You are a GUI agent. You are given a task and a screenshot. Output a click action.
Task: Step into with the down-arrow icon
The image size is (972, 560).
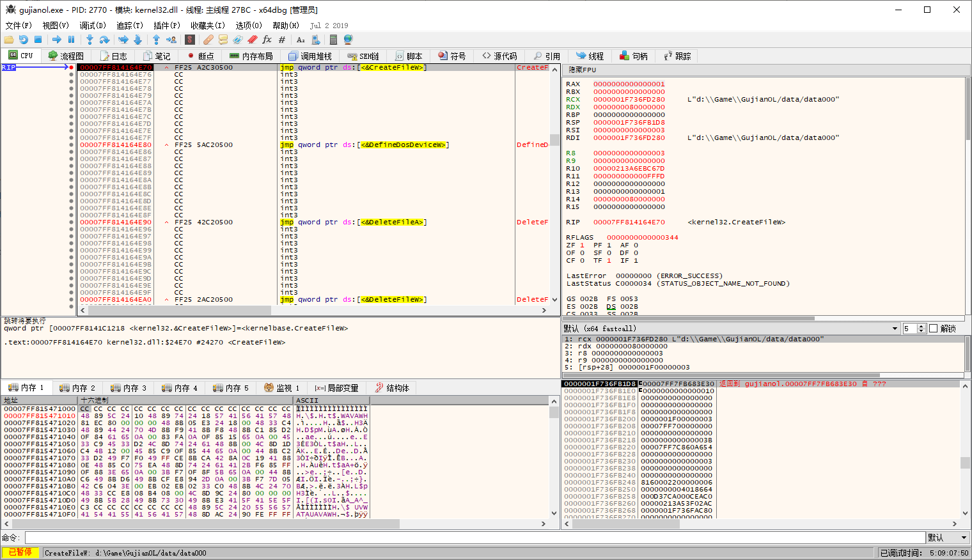(90, 40)
